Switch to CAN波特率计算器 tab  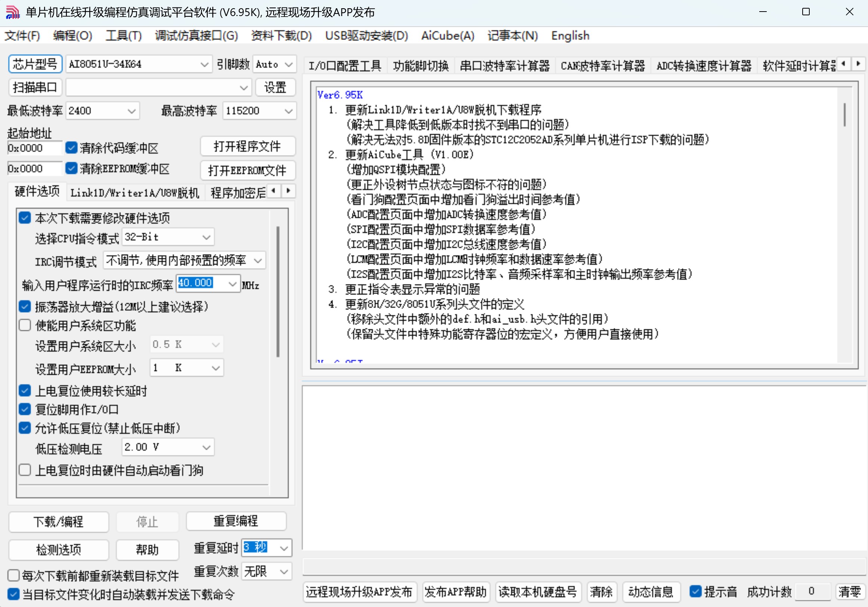(x=603, y=66)
